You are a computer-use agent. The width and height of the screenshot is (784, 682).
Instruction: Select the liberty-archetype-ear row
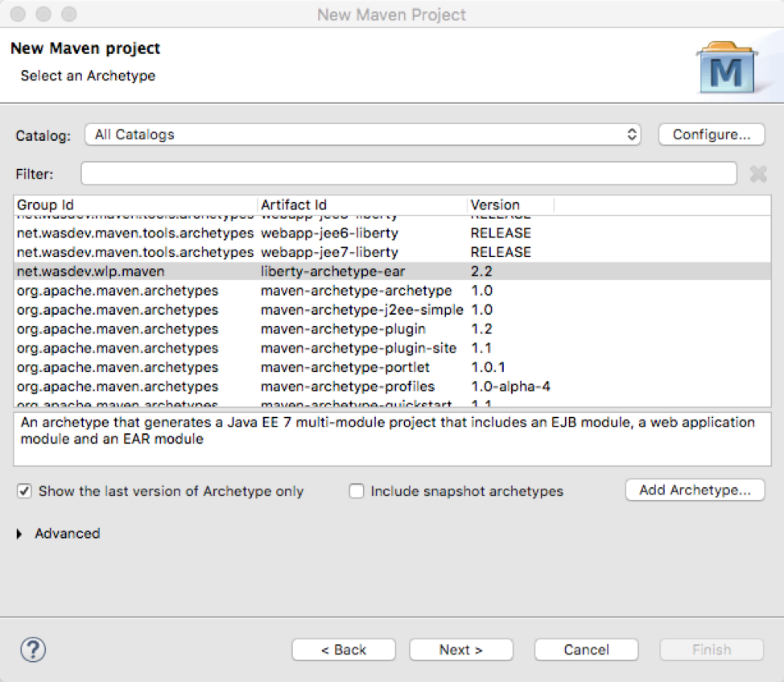coord(392,271)
